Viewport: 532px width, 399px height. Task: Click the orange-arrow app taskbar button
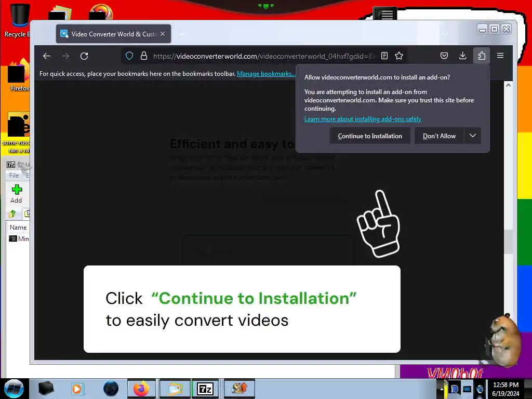(239, 389)
